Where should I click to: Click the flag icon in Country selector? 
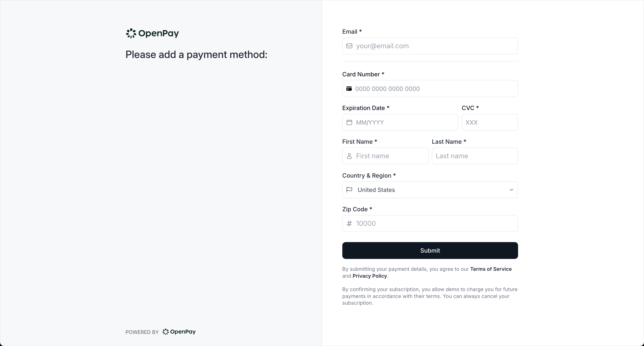coord(349,190)
